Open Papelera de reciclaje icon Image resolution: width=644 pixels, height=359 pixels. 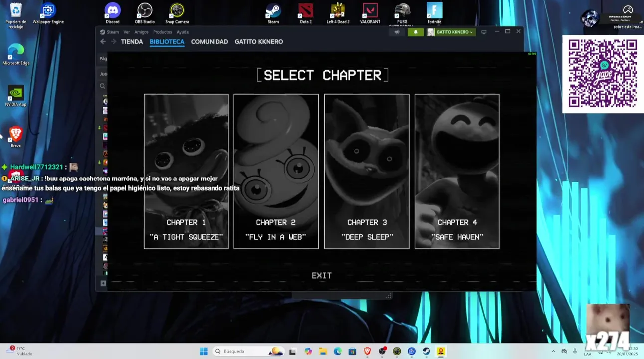click(16, 15)
